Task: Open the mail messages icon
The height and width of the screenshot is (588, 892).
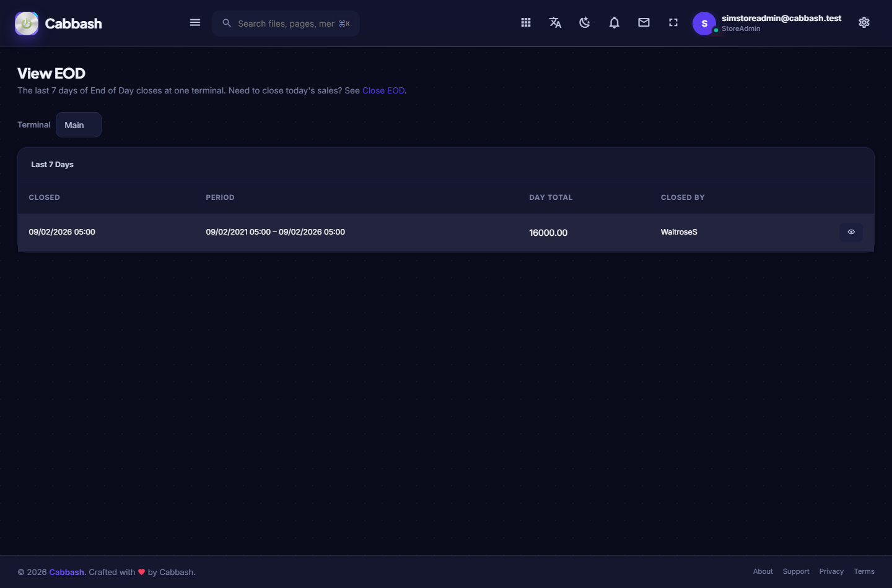Action: point(644,23)
